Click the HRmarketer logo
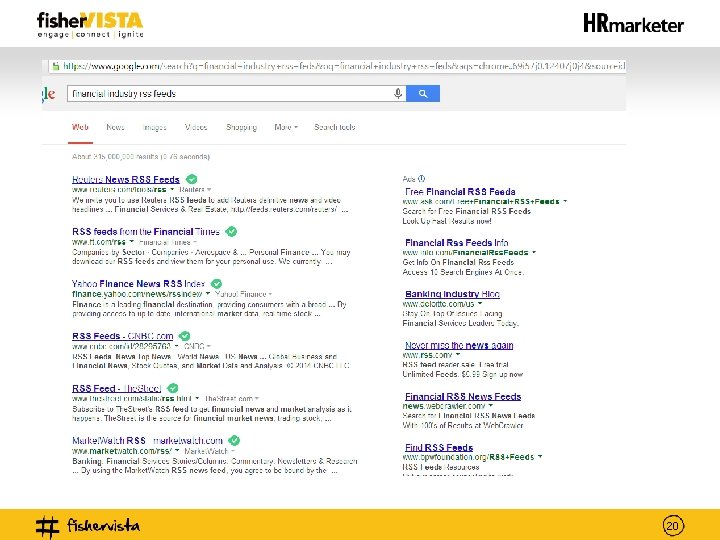The width and height of the screenshot is (720, 540). [x=633, y=23]
